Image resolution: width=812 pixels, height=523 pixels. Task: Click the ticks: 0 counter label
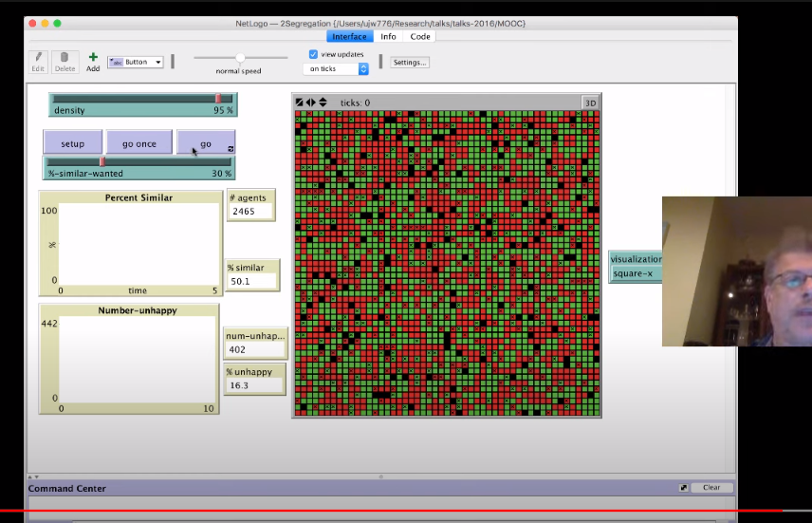pos(355,103)
